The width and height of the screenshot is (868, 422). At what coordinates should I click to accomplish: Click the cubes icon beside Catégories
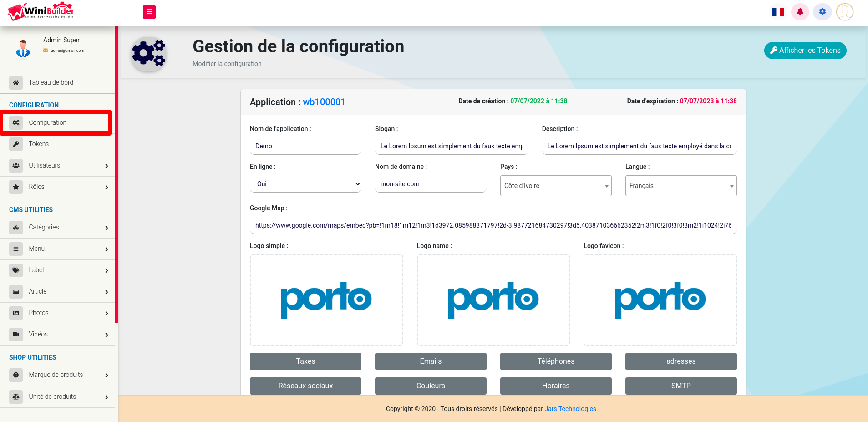tap(16, 227)
